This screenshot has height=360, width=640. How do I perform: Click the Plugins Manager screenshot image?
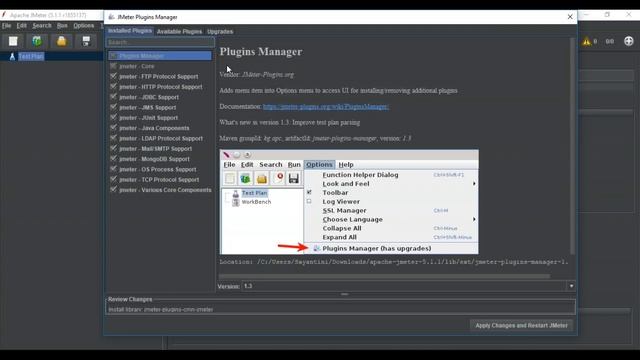349,202
